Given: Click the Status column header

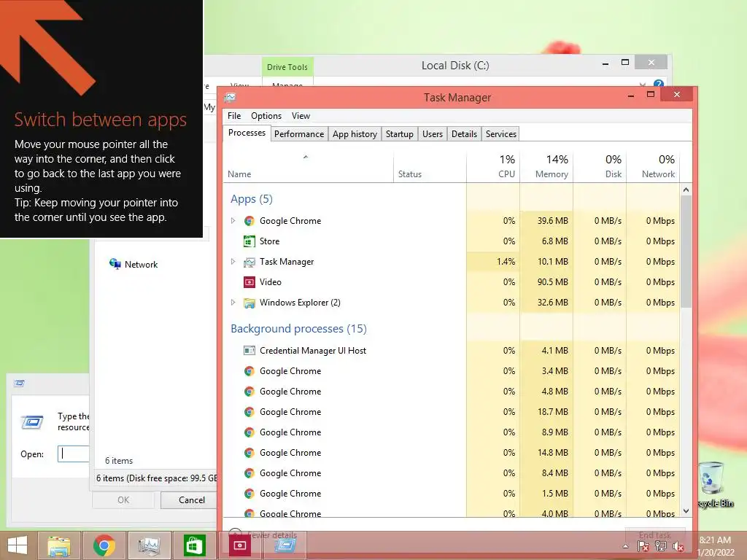Looking at the screenshot, I should coord(430,167).
